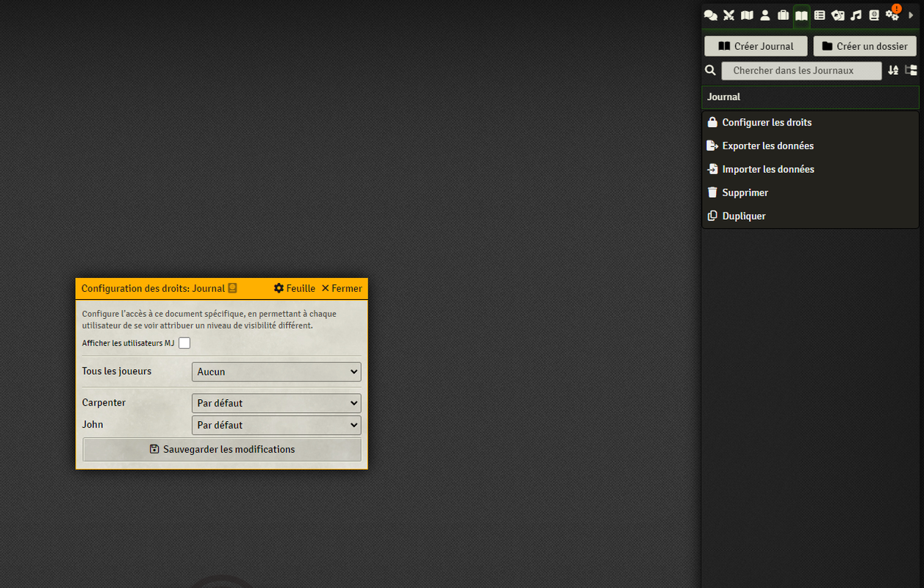Toggle alphabetical sort mode icon

pos(893,71)
